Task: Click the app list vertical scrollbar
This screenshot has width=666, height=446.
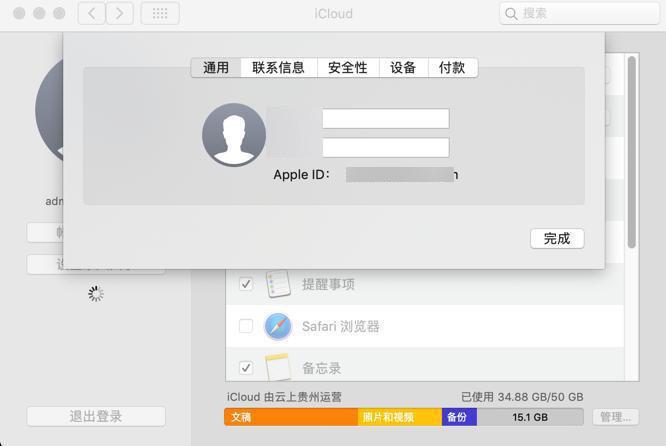Action: coord(632,152)
